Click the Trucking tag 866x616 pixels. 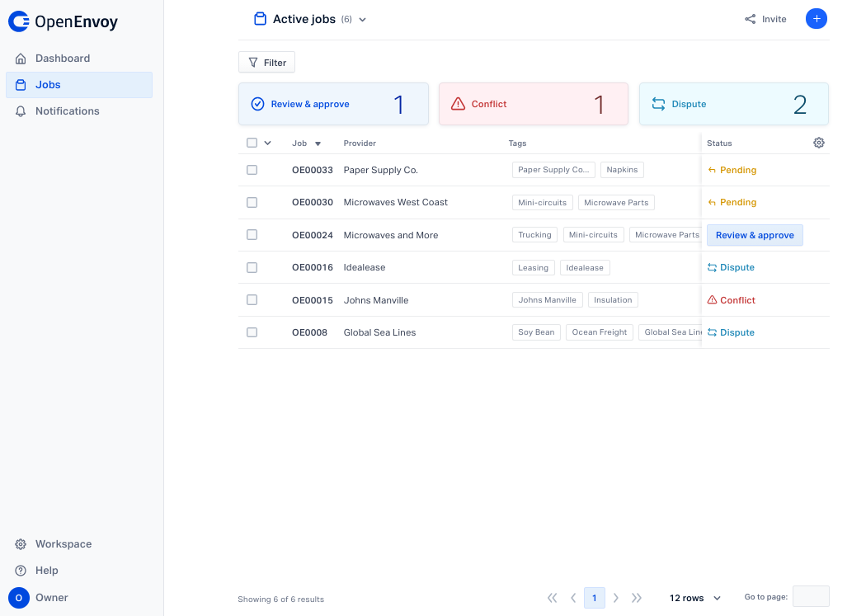click(x=534, y=235)
